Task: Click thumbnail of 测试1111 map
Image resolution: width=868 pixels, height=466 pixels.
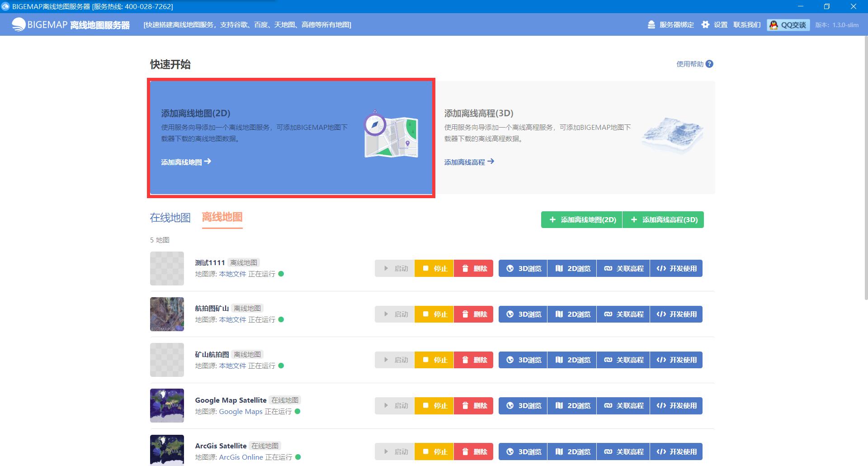Action: pyautogui.click(x=167, y=268)
